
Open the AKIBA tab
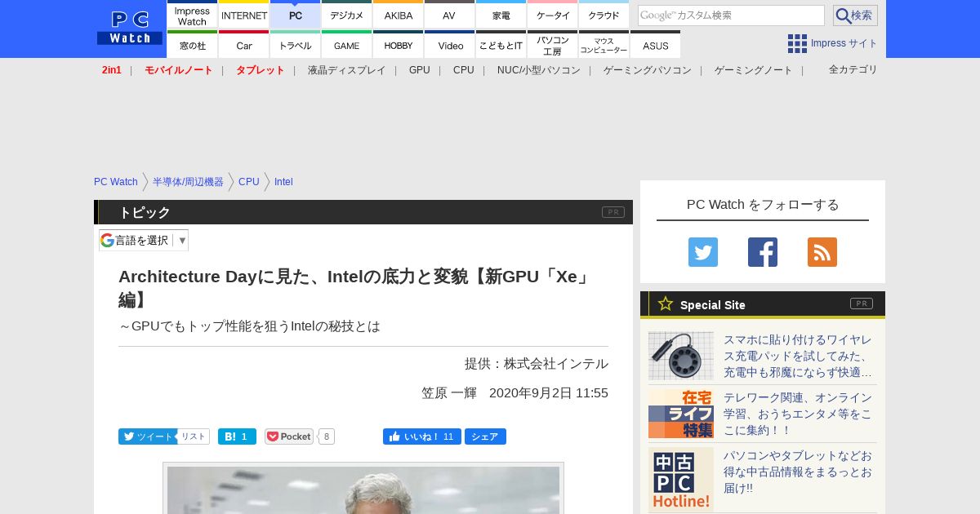tap(399, 14)
